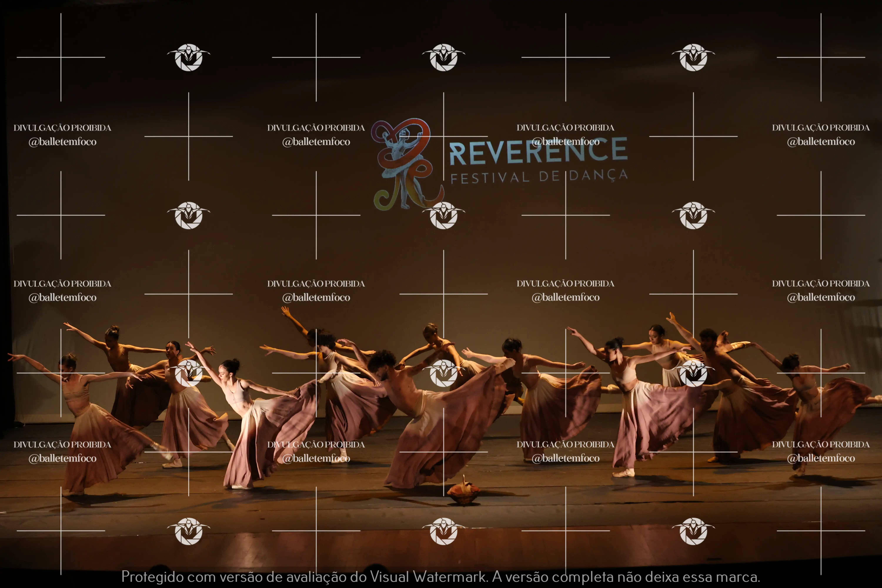Click top-right camera logo watermark

pos(693,57)
